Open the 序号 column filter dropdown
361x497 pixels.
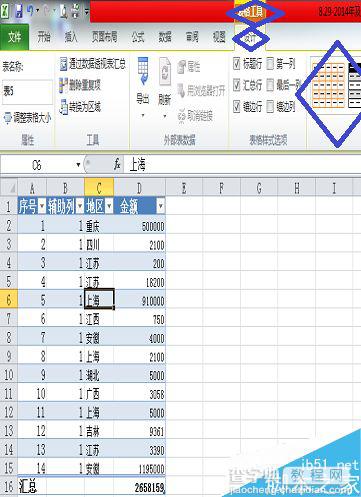[42, 207]
